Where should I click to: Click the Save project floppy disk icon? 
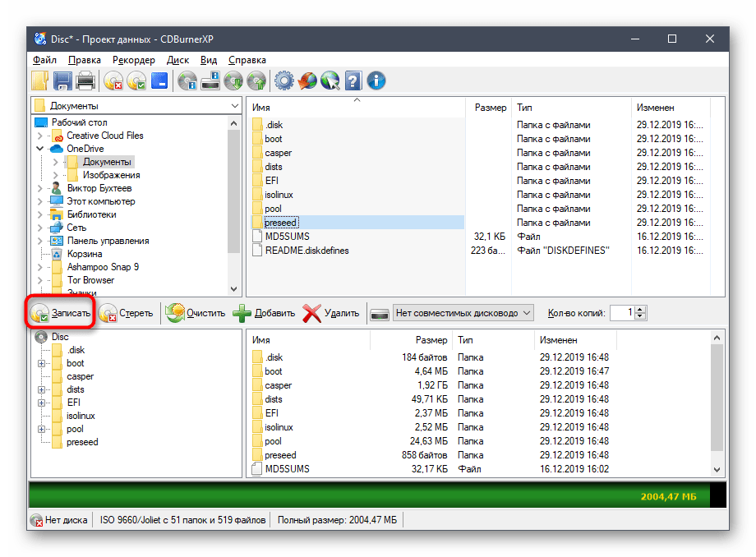(x=63, y=81)
